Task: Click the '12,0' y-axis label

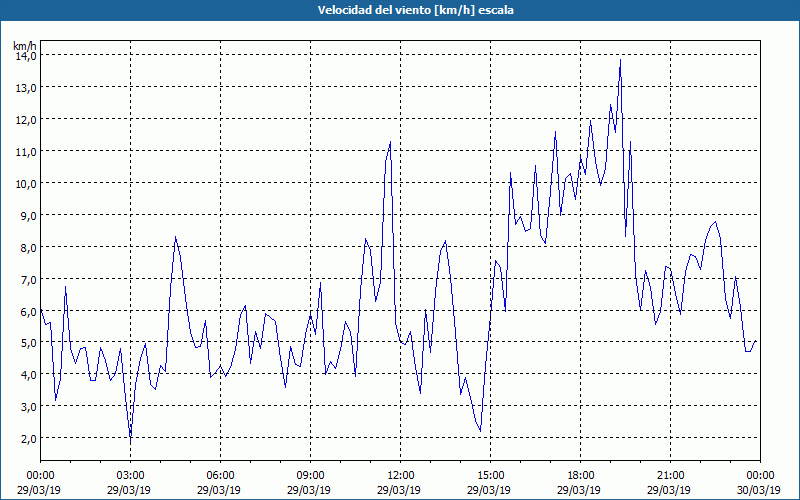Action: (x=26, y=120)
